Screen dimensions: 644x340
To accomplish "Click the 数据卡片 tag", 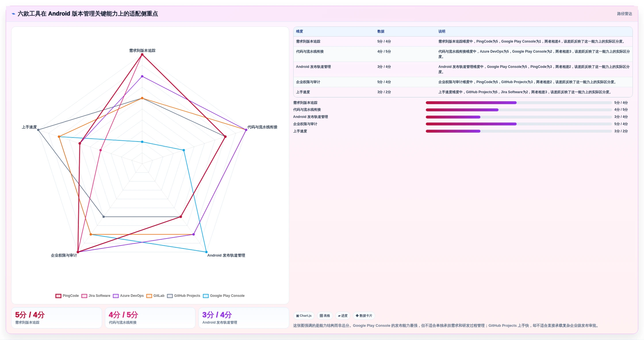I will coord(364,316).
